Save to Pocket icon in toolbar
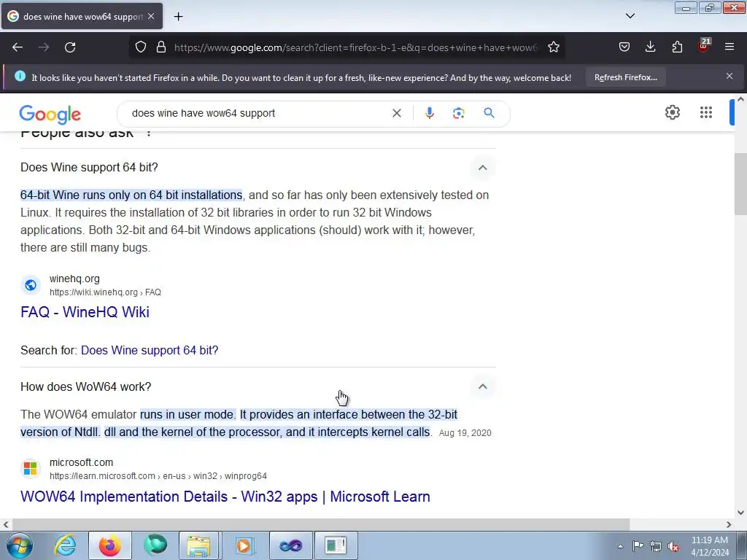747x560 pixels. click(624, 47)
